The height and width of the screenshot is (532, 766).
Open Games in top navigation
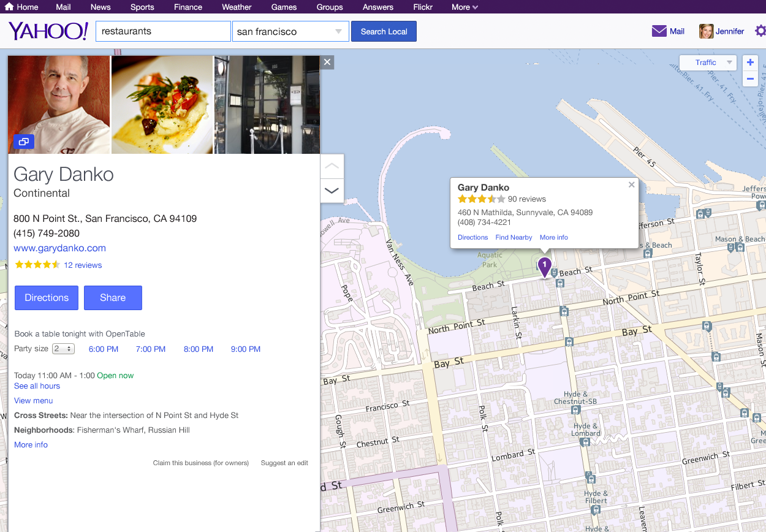pyautogui.click(x=284, y=7)
